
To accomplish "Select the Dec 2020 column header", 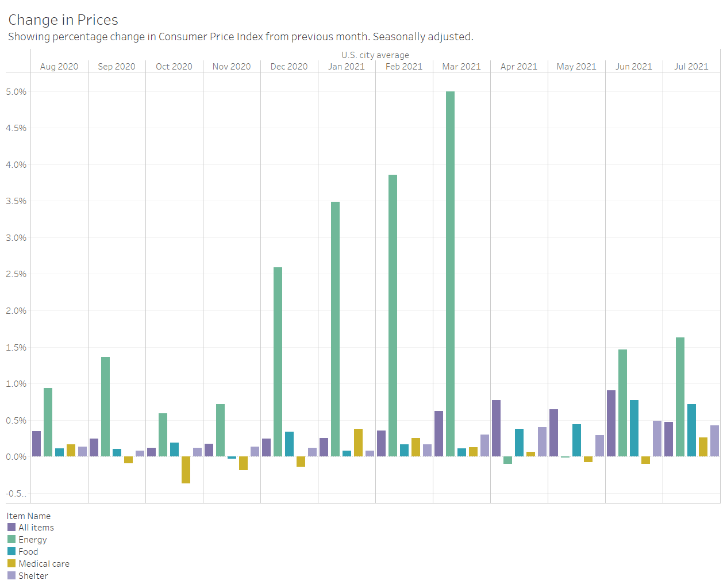I will tap(289, 67).
